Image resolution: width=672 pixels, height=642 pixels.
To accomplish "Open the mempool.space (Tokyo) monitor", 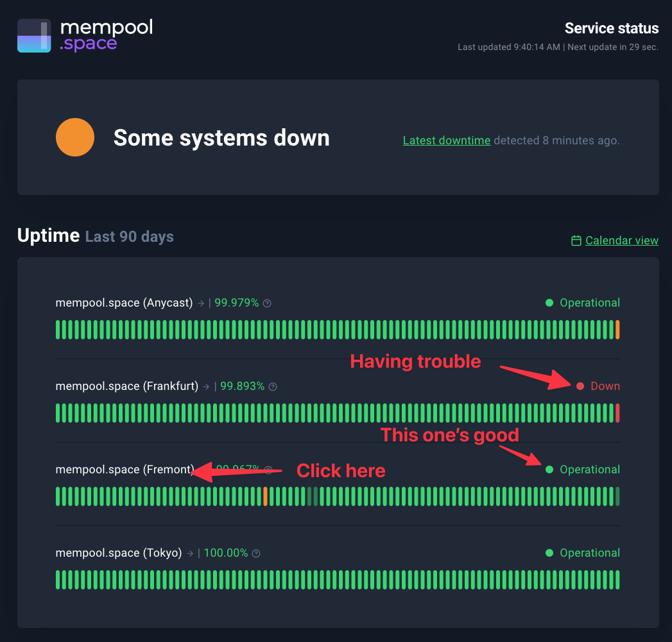I will point(119,553).
